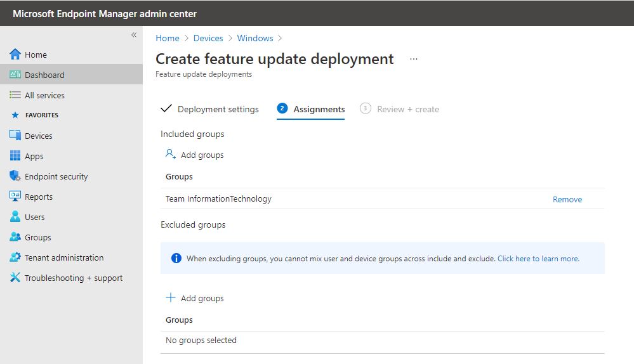Screen dimensions: 634x364
Task: Add groups to Excluded groups
Action: pyautogui.click(x=202, y=298)
